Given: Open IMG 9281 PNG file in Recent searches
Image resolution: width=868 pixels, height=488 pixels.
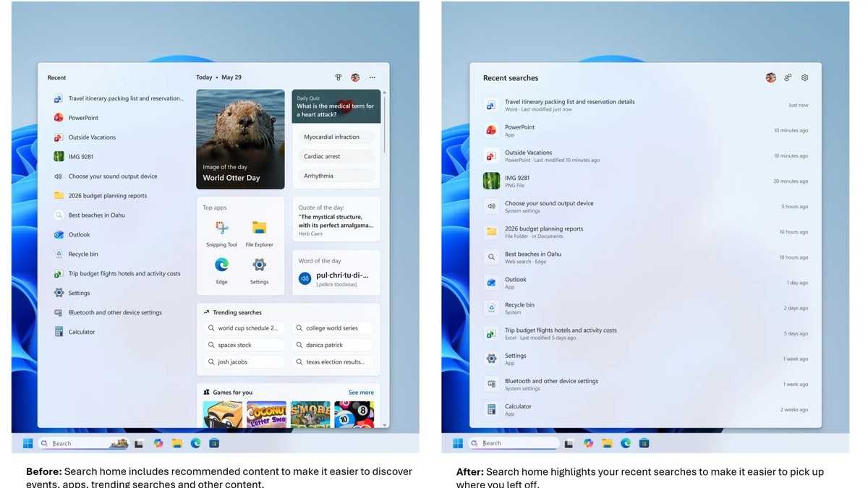Looking at the screenshot, I should pos(645,181).
